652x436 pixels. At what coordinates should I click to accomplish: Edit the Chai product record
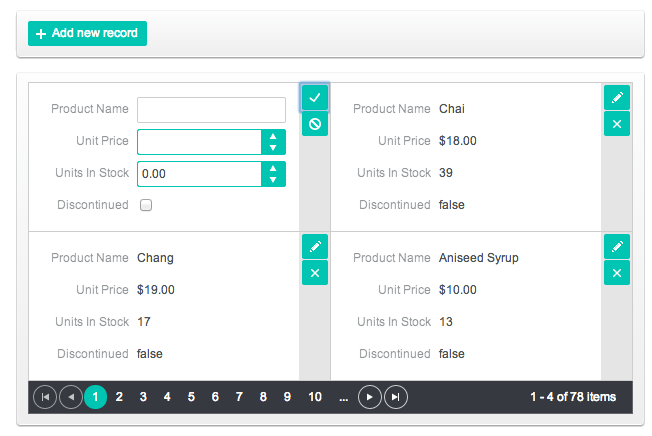(617, 97)
